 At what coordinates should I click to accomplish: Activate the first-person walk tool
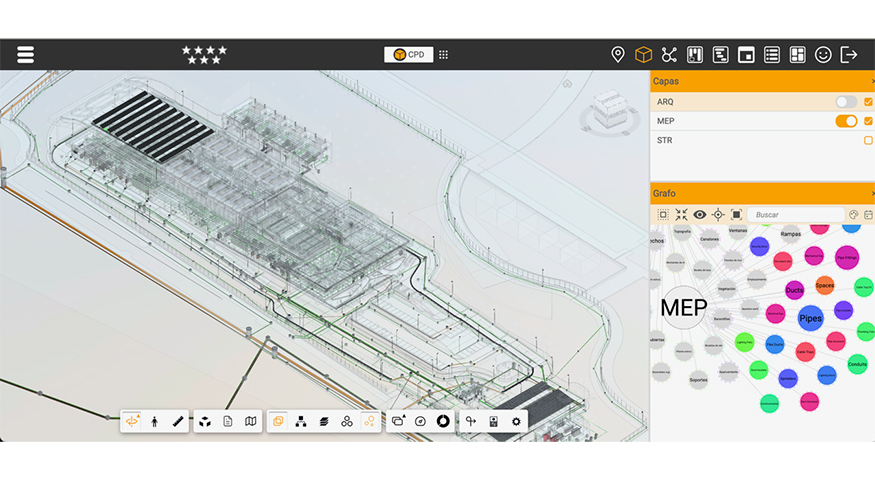tap(155, 421)
